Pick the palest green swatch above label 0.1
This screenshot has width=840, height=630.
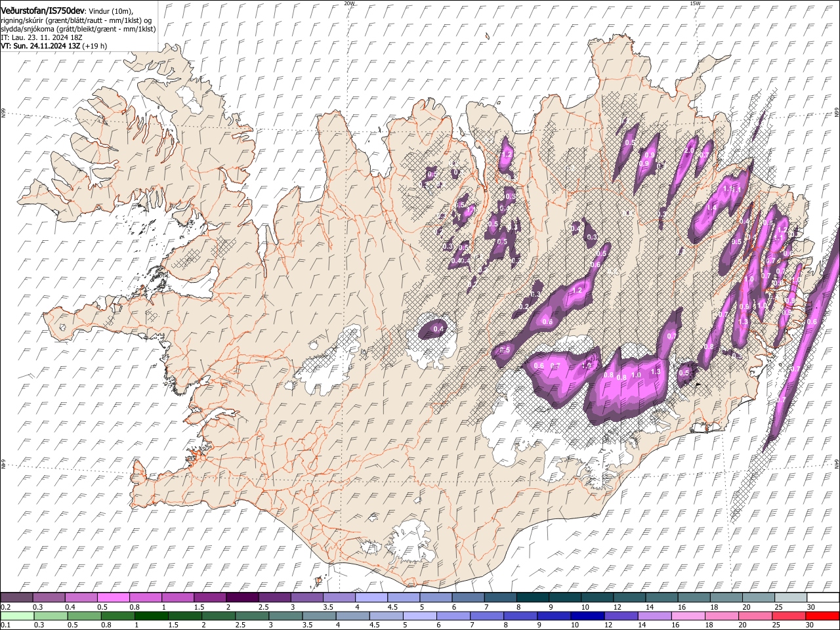pyautogui.click(x=17, y=616)
